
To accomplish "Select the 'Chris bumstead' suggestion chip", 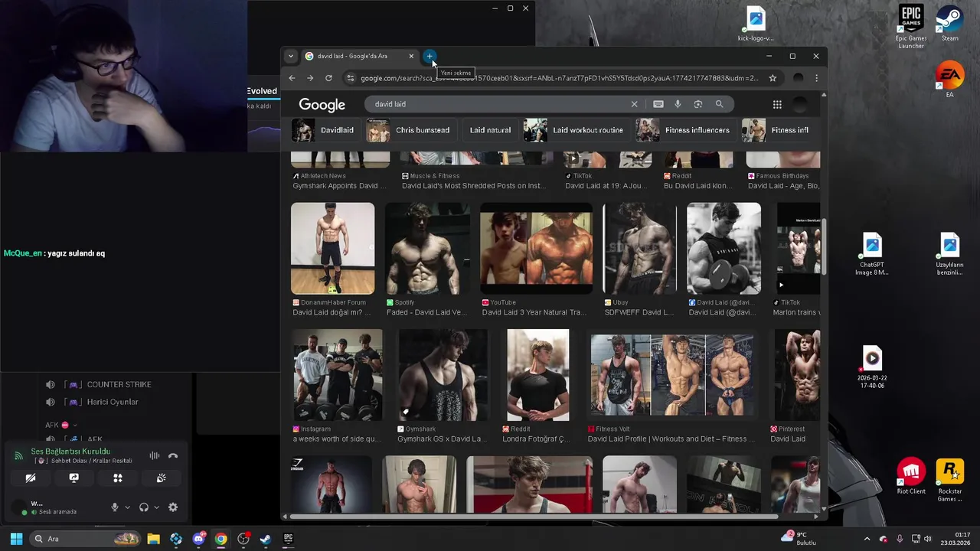I will coord(409,130).
